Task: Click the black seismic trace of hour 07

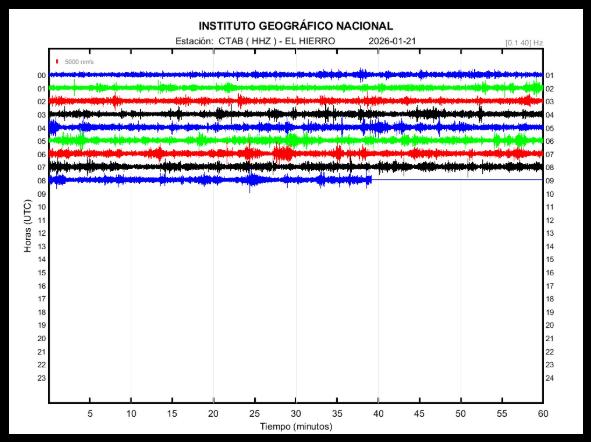Action: tap(296, 166)
